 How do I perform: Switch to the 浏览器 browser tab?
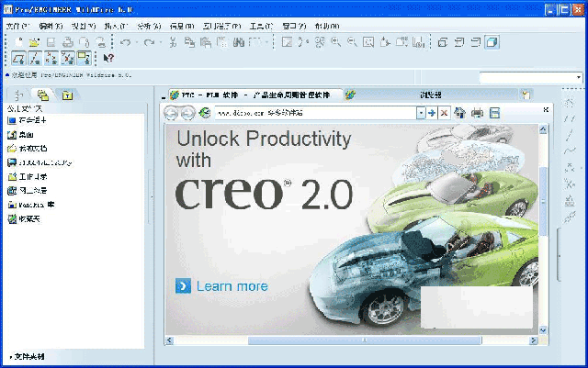(x=431, y=95)
